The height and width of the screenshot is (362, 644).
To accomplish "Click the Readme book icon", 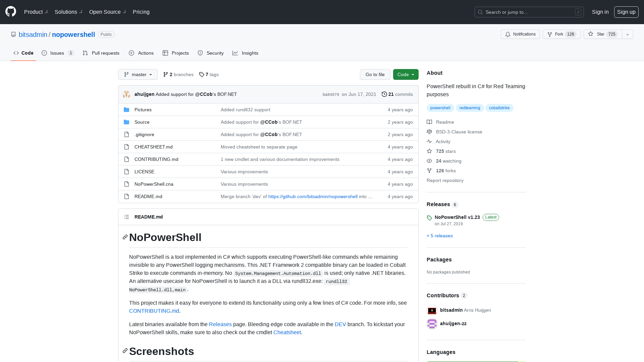I will tap(429, 122).
